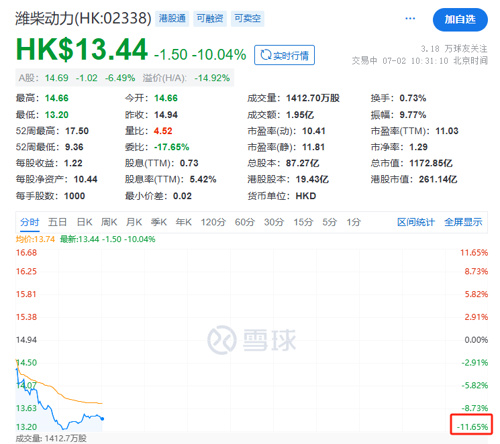Select the 1分 interval tab

(x=353, y=222)
